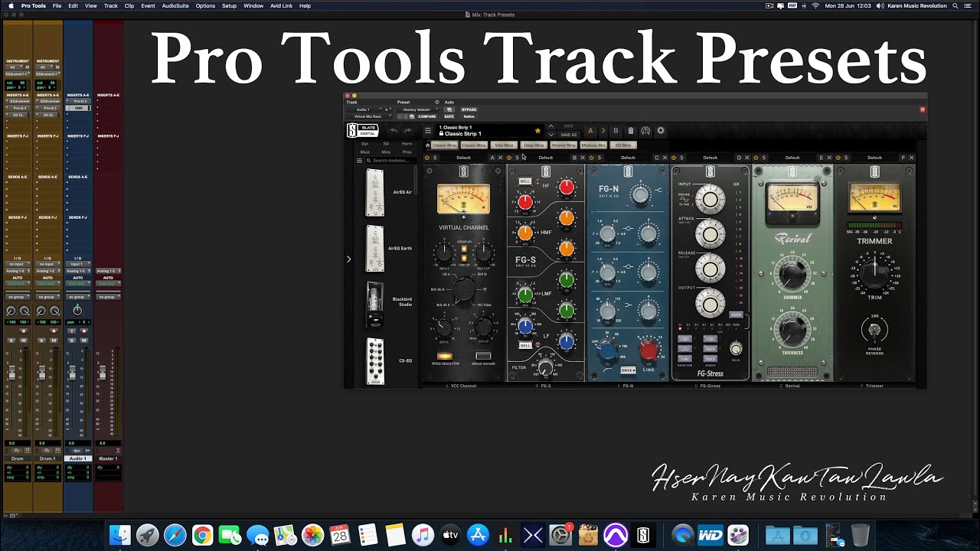Remove the VCC Channel module with X
This screenshot has width=980, height=551.
(x=501, y=158)
